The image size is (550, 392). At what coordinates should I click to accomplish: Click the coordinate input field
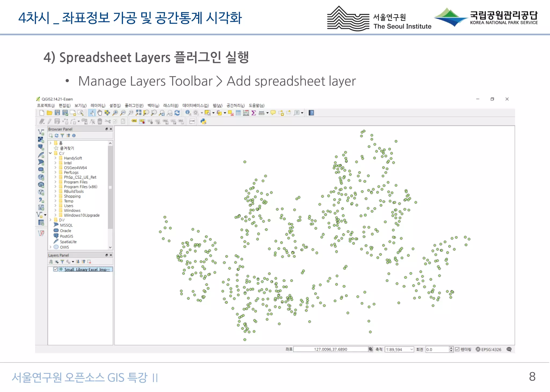(331, 349)
